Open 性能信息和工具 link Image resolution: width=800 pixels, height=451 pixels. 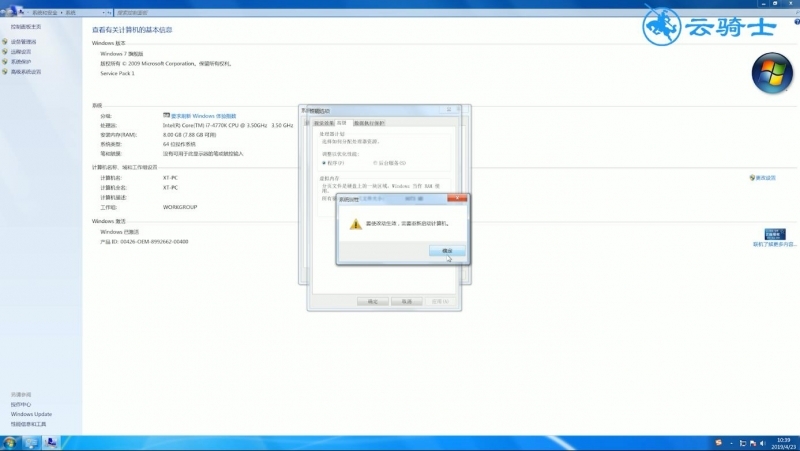[x=28, y=424]
